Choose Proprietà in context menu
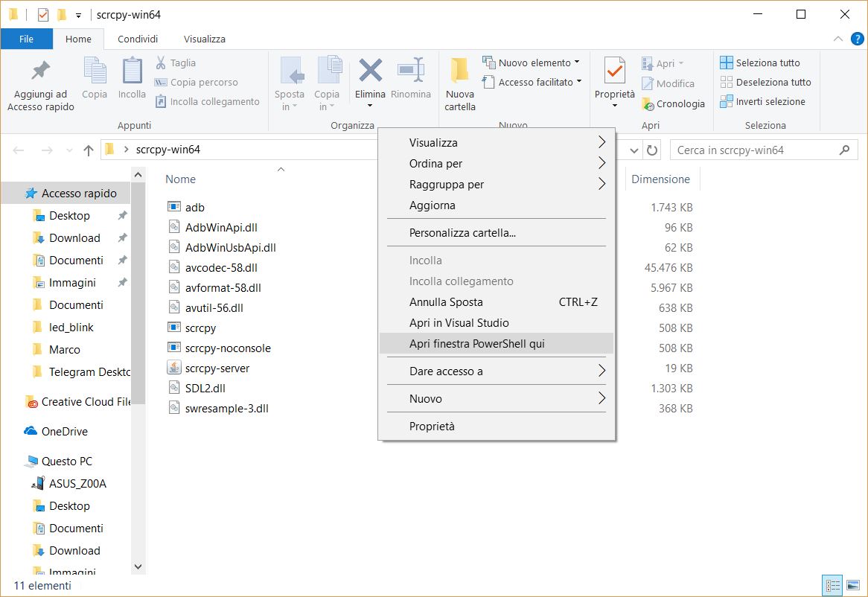Viewport: 868px width, 597px height. [497, 427]
